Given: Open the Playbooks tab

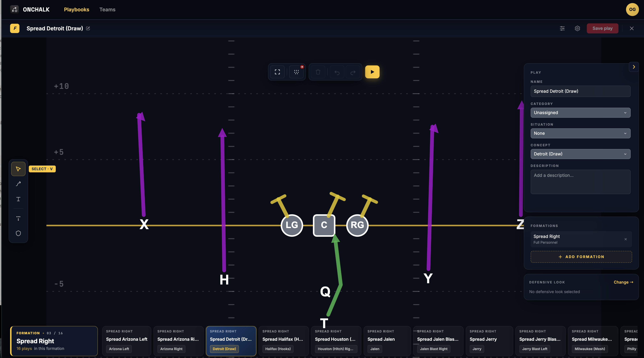Looking at the screenshot, I should click(x=76, y=10).
